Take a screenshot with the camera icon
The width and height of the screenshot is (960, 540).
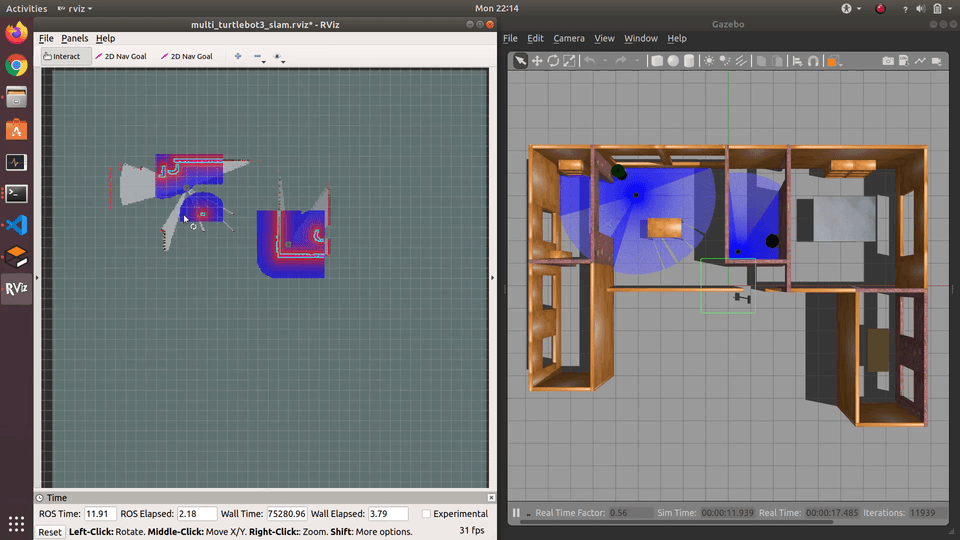tap(888, 61)
